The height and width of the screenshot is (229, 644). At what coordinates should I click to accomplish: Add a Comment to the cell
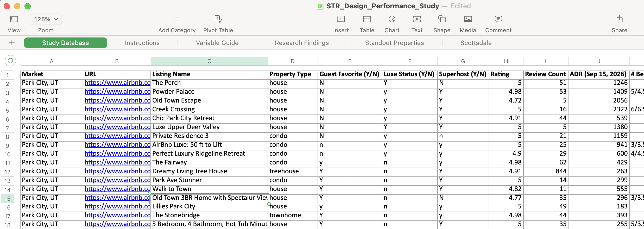click(498, 19)
